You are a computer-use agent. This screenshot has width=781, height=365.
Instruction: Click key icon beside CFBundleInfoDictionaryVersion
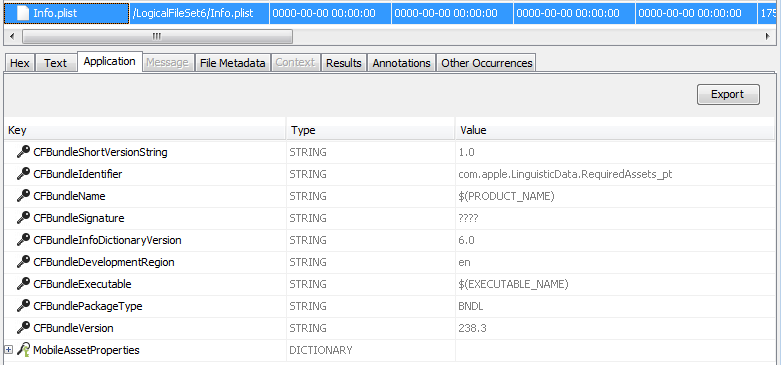click(23, 240)
